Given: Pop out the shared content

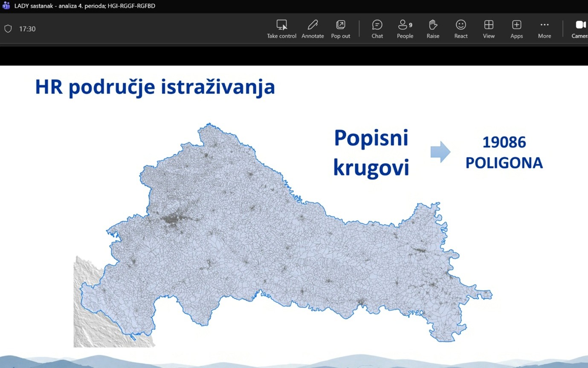Looking at the screenshot, I should pos(340,25).
